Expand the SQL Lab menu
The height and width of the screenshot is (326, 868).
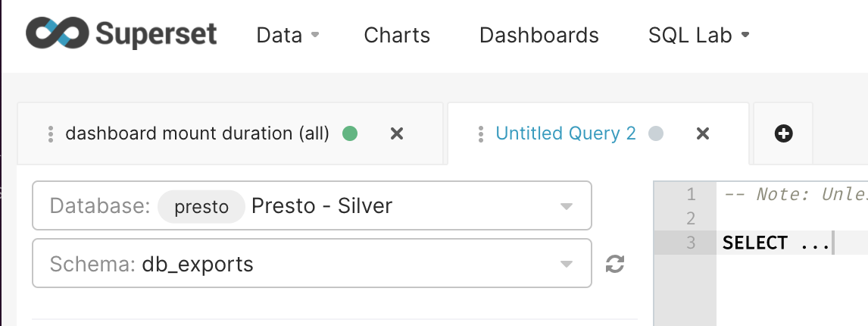(x=698, y=35)
